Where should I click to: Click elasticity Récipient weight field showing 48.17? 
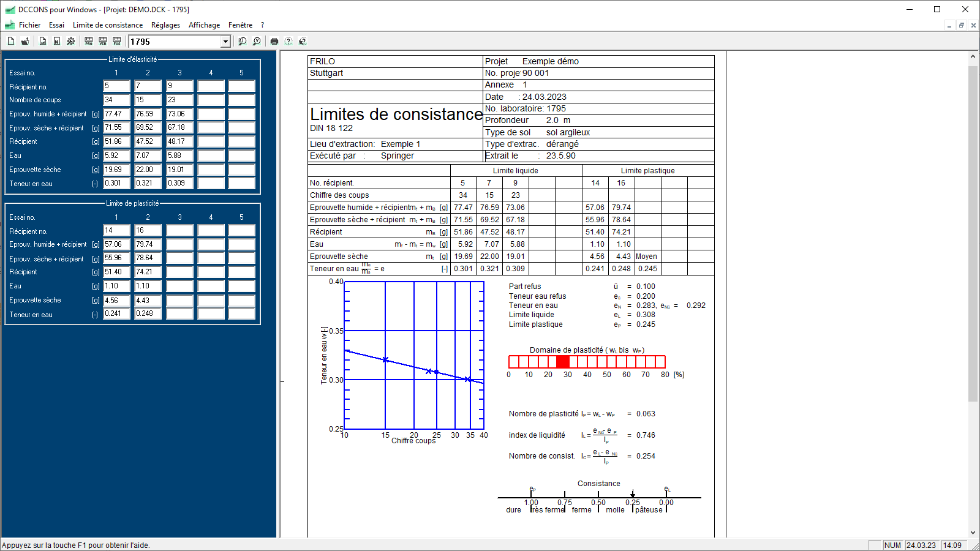[x=180, y=141]
